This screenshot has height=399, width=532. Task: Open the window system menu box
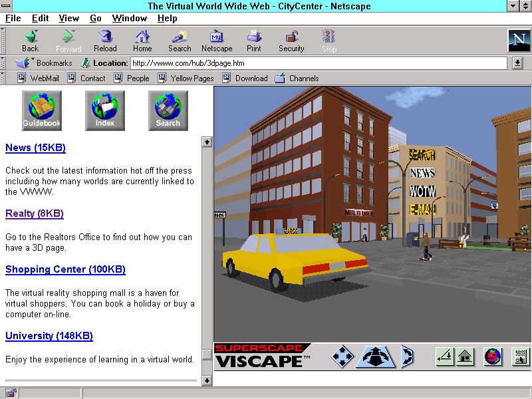tap(6, 6)
